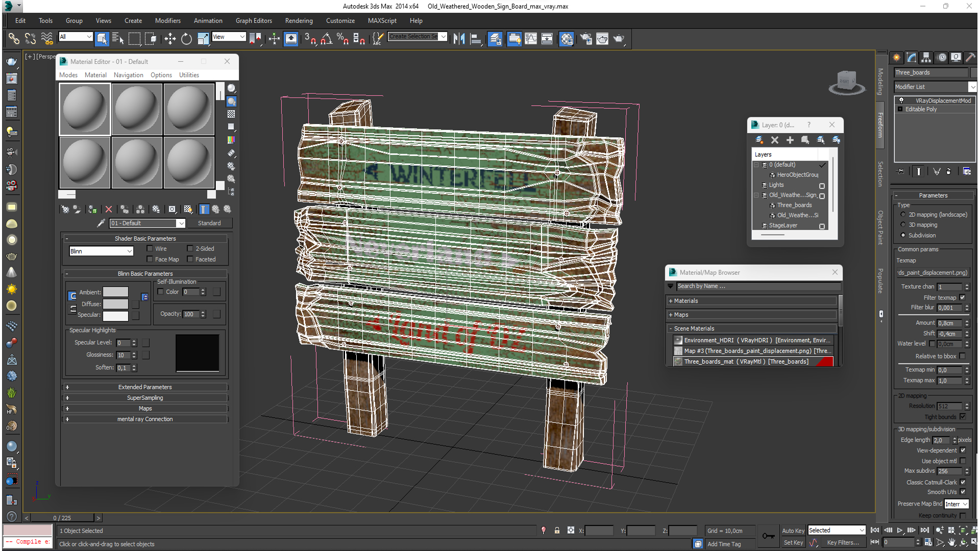Click the Specular color swatch
980x551 pixels.
(x=115, y=316)
